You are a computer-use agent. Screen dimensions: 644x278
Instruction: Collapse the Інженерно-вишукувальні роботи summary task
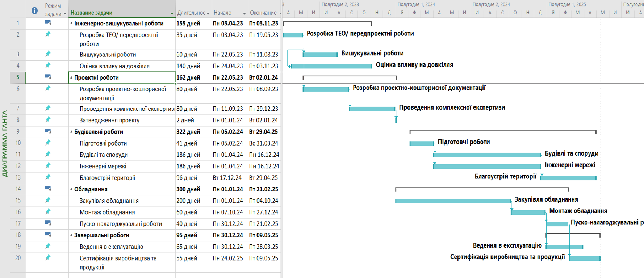(x=71, y=24)
